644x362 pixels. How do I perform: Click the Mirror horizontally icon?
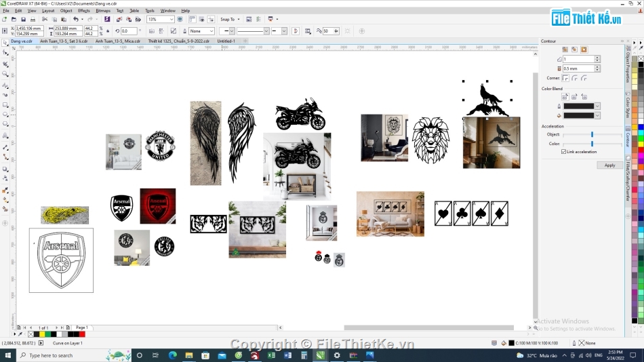pyautogui.click(x=152, y=31)
